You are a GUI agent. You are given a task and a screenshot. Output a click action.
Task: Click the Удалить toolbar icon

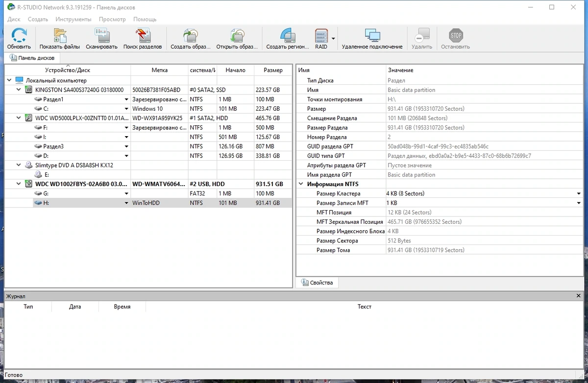[x=422, y=35]
